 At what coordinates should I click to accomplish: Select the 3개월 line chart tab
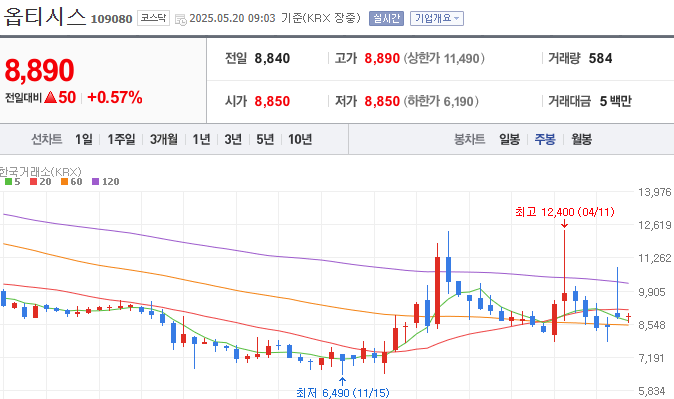click(164, 139)
